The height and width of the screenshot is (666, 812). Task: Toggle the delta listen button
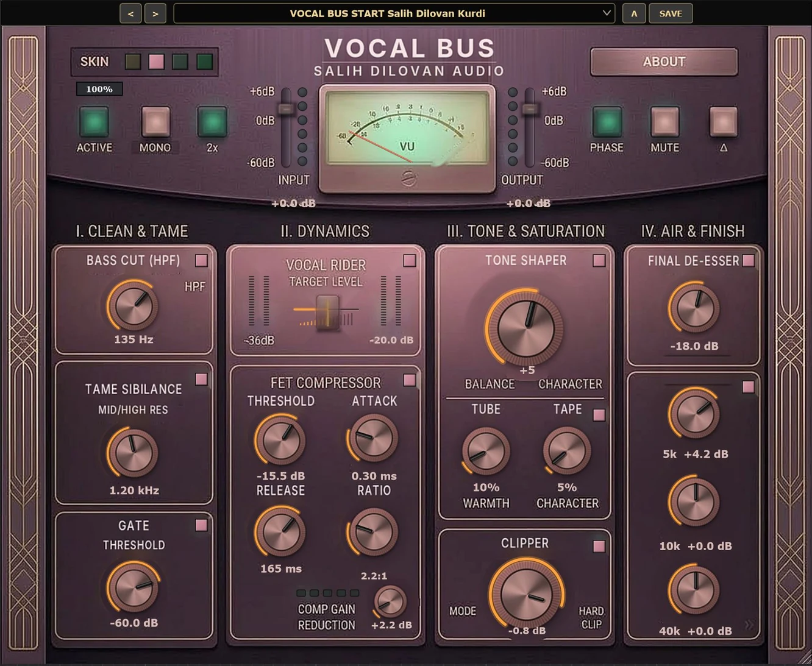[724, 122]
